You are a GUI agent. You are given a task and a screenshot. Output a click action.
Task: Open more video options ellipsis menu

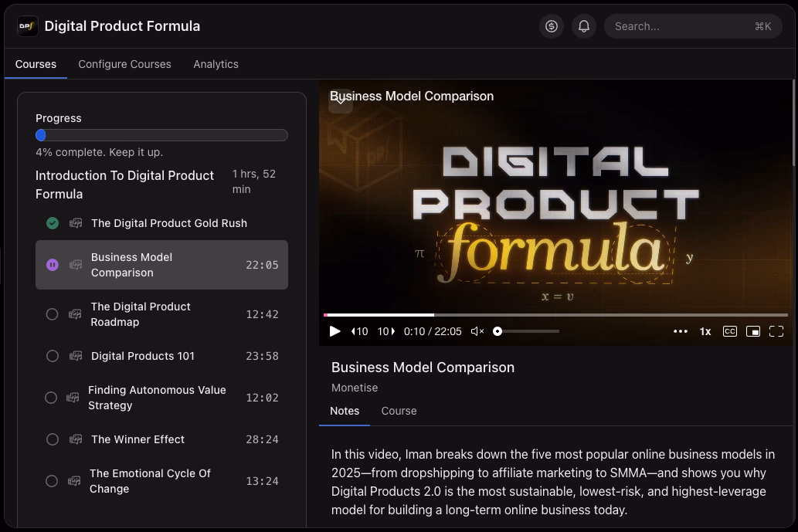(680, 331)
